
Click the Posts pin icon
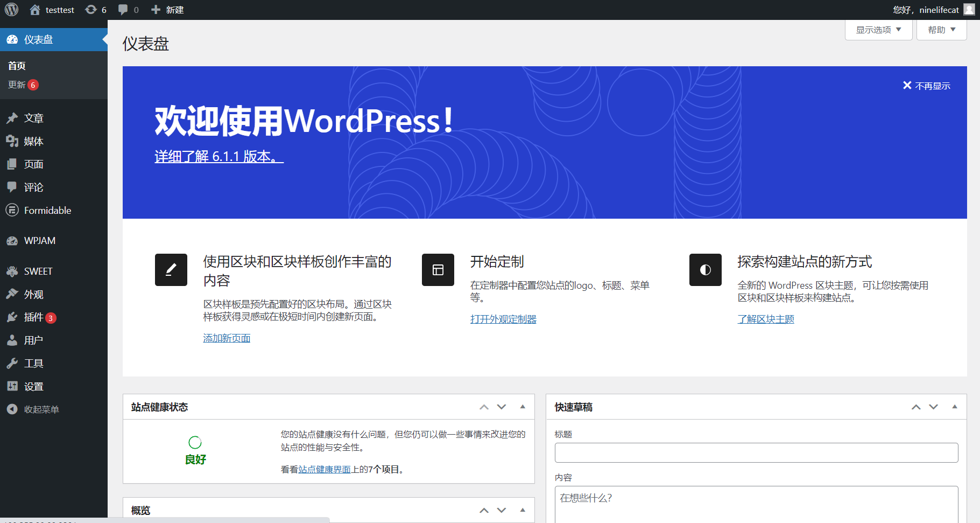pyautogui.click(x=12, y=118)
